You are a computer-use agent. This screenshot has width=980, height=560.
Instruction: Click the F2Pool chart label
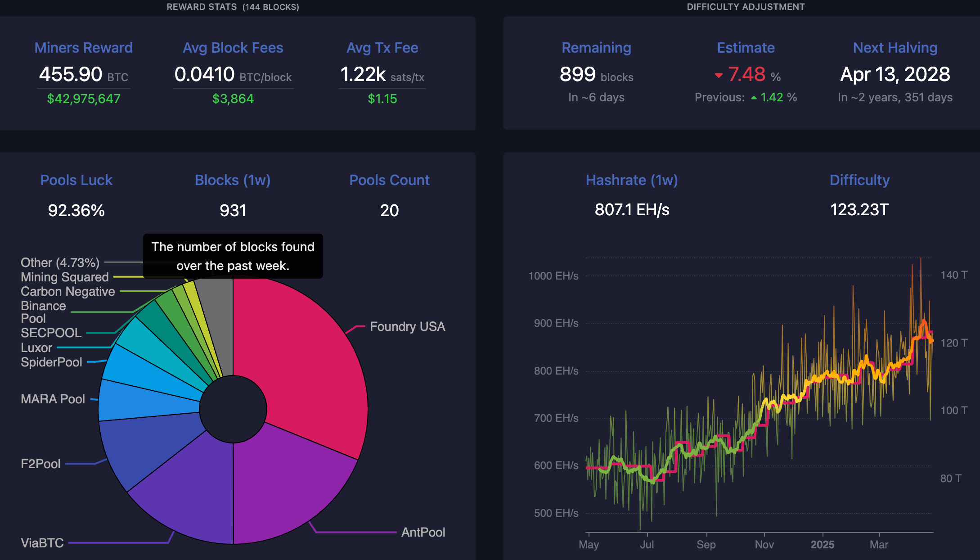(x=40, y=464)
